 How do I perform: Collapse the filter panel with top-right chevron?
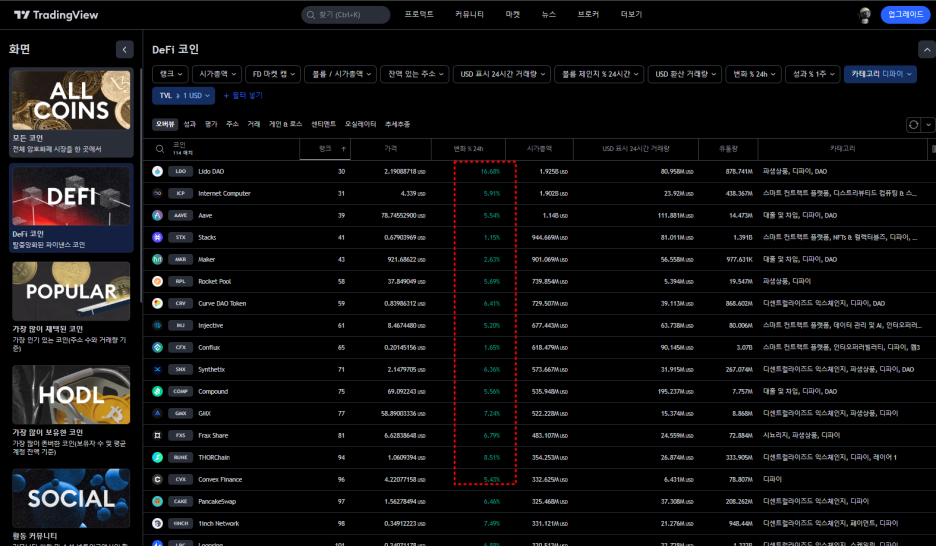point(926,50)
